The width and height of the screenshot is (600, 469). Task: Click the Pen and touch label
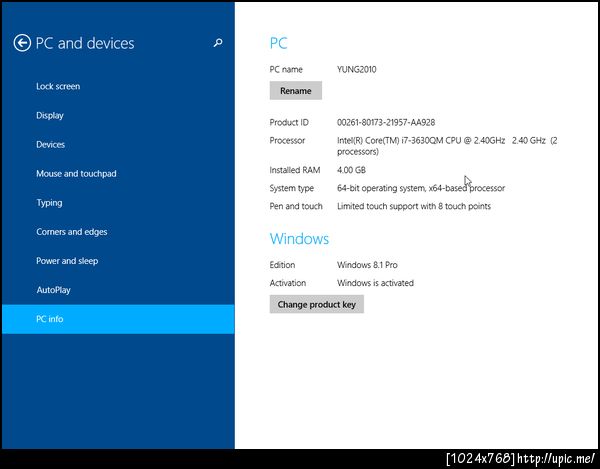[296, 206]
